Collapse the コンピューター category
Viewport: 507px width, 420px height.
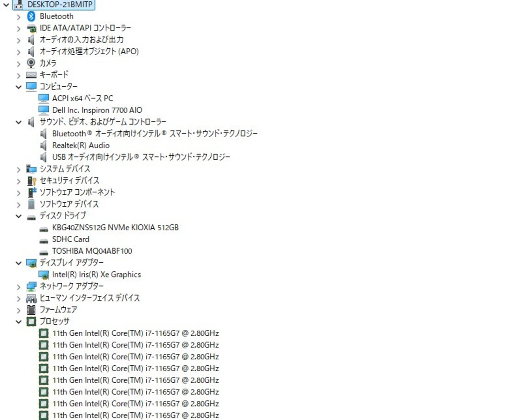click(x=18, y=87)
